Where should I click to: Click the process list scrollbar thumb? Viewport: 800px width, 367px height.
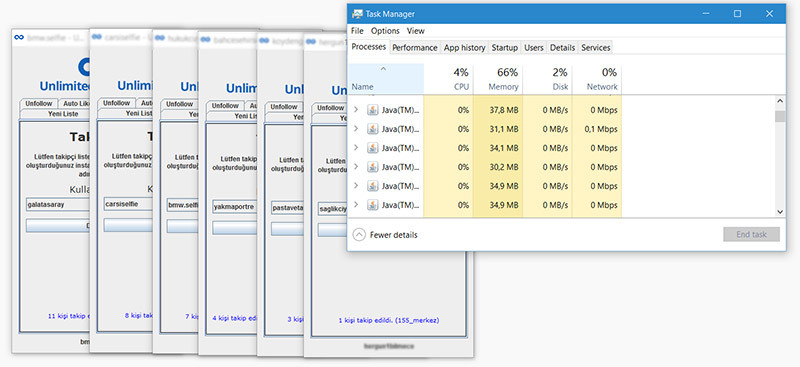coord(780,116)
